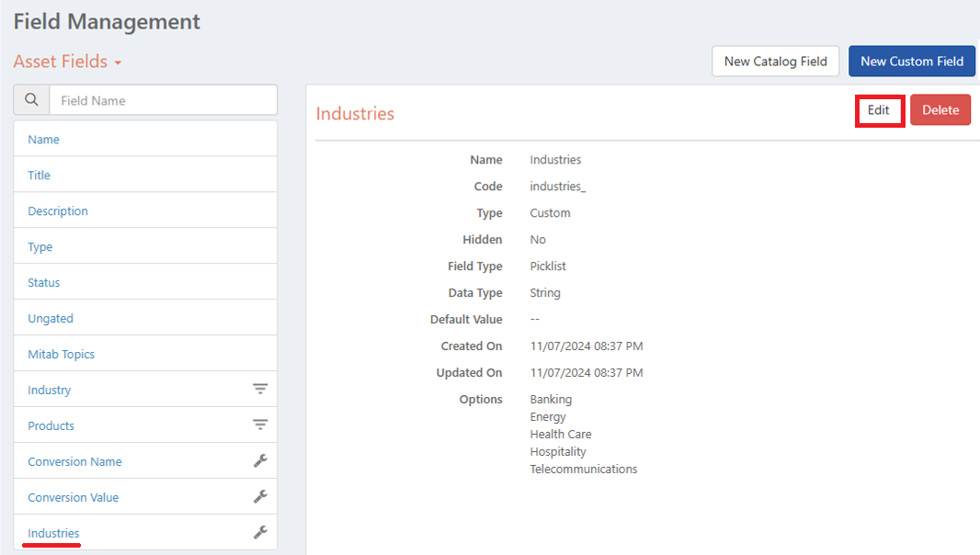This screenshot has width=980, height=555.
Task: Click the String data type value
Action: coord(545,293)
